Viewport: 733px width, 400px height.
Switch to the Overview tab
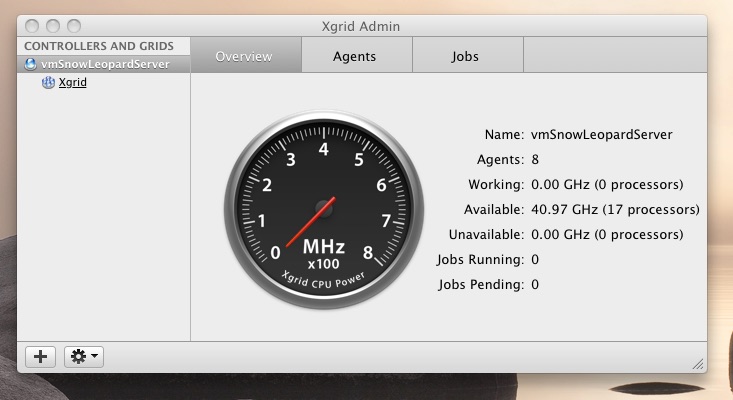[x=246, y=55]
